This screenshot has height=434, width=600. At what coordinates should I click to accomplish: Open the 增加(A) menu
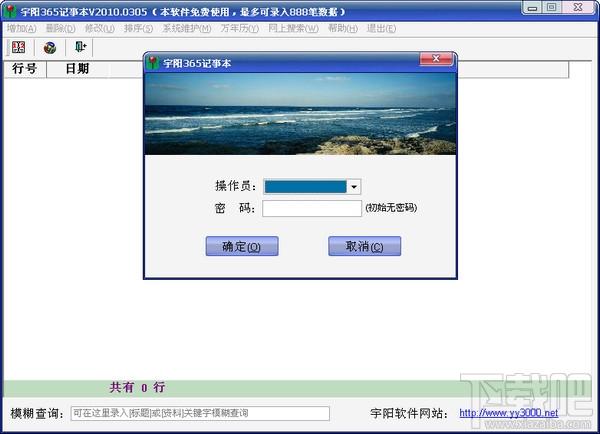[x=22, y=28]
